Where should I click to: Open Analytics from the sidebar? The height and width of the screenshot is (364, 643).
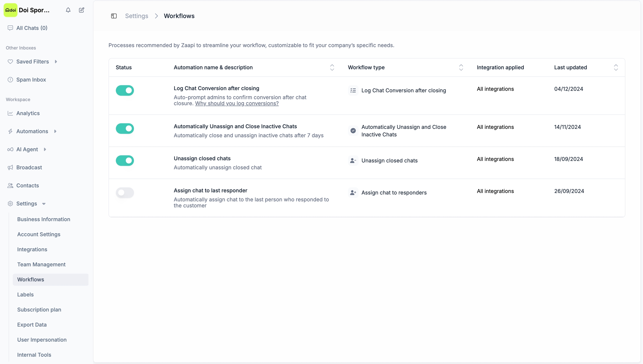tap(28, 113)
